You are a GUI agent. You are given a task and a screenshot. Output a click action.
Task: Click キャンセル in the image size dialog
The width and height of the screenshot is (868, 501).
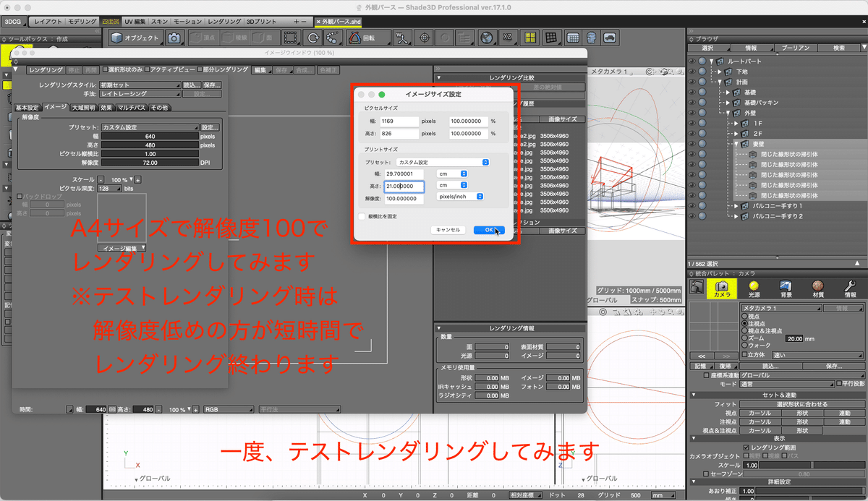[447, 230]
